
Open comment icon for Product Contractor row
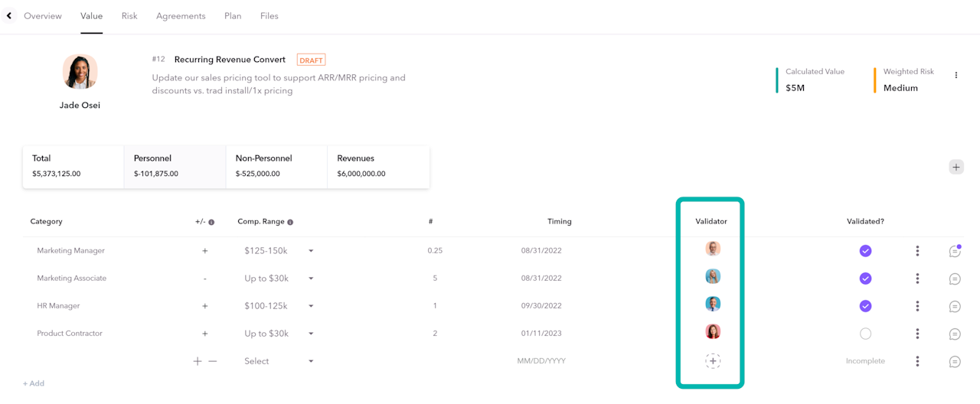[x=955, y=334]
